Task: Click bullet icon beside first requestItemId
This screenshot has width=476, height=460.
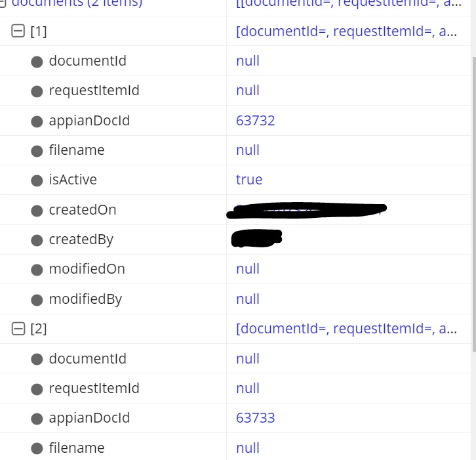Action: [x=37, y=91]
